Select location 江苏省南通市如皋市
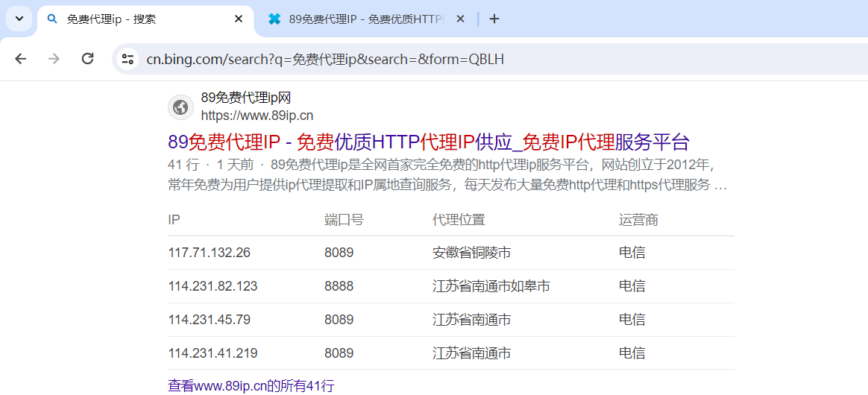This screenshot has width=868, height=395. click(491, 286)
